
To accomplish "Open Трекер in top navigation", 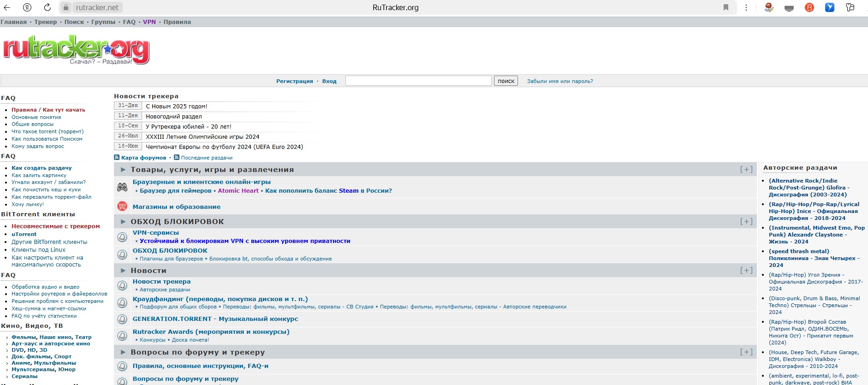I will (46, 22).
